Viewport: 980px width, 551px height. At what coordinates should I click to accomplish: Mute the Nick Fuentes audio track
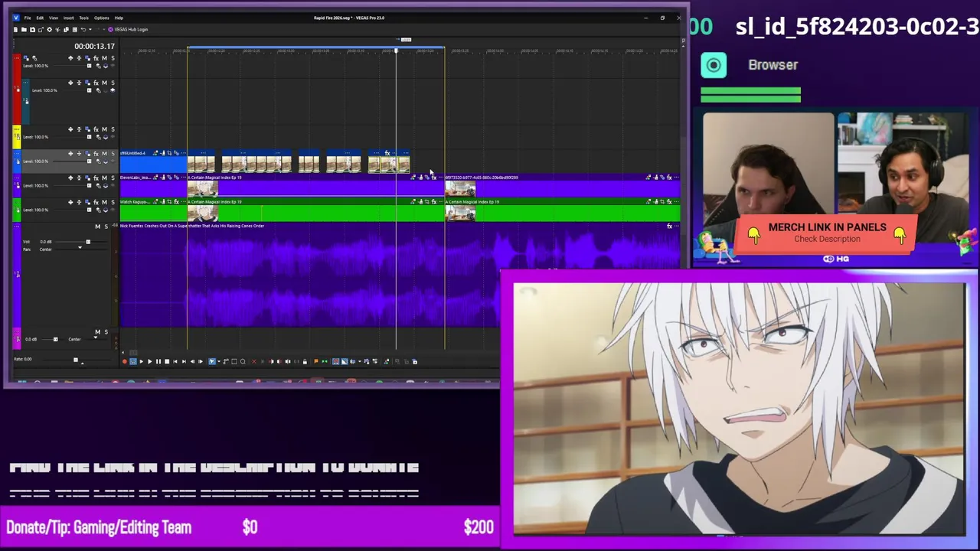pos(97,227)
